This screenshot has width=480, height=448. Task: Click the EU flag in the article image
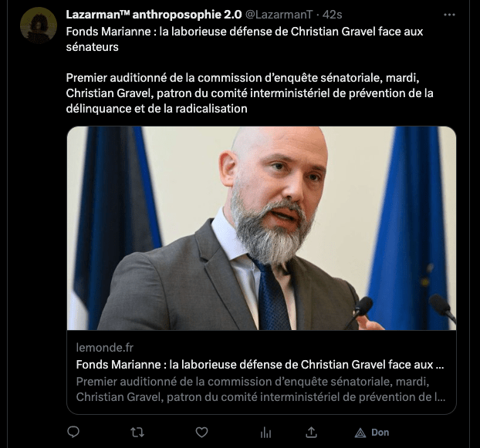[x=410, y=228]
